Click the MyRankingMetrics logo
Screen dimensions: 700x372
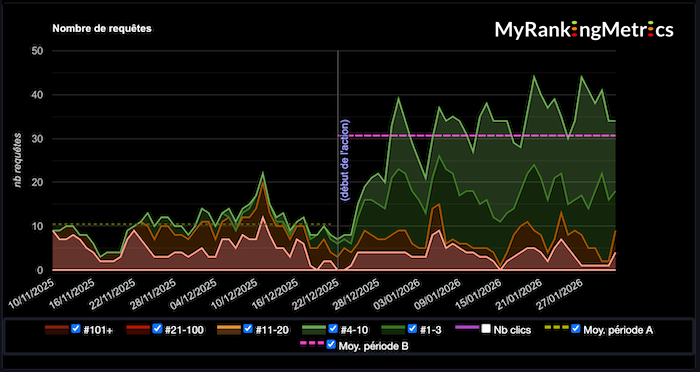coord(584,30)
